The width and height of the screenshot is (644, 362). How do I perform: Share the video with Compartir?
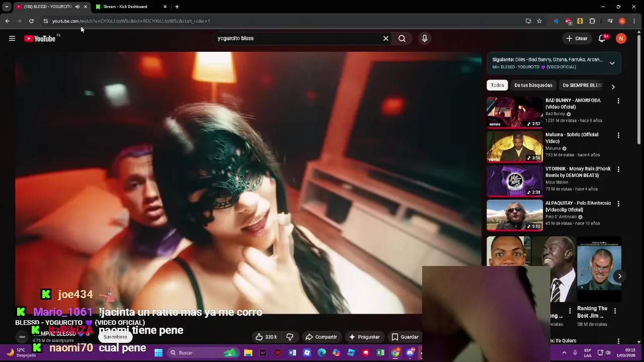click(321, 337)
